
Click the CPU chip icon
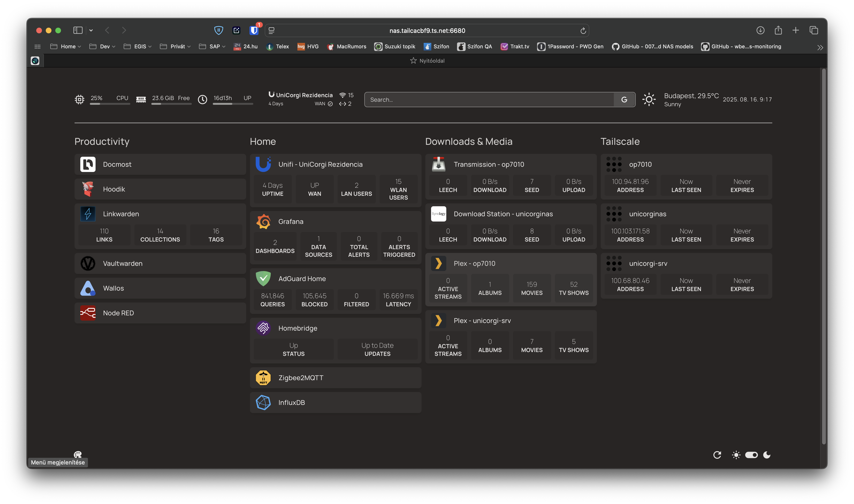click(x=80, y=100)
